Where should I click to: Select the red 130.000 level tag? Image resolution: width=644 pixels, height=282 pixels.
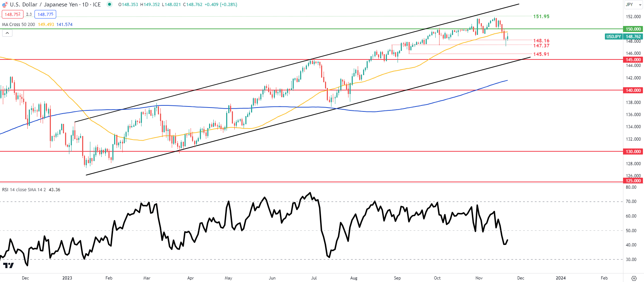pos(633,152)
